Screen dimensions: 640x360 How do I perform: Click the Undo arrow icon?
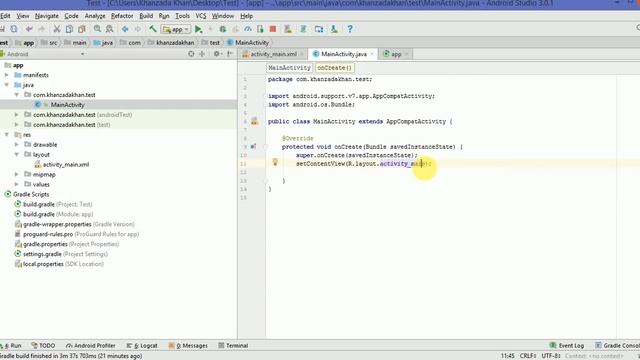pyautogui.click(x=29, y=29)
